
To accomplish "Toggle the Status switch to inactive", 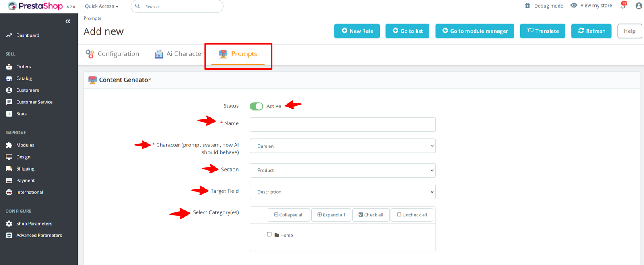I will pos(256,106).
